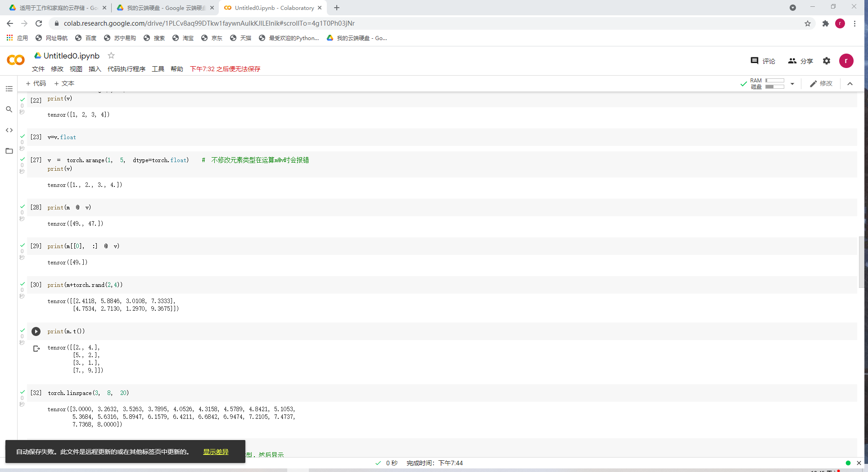Open the notebook search panel
This screenshot has width=868, height=472.
(9, 109)
